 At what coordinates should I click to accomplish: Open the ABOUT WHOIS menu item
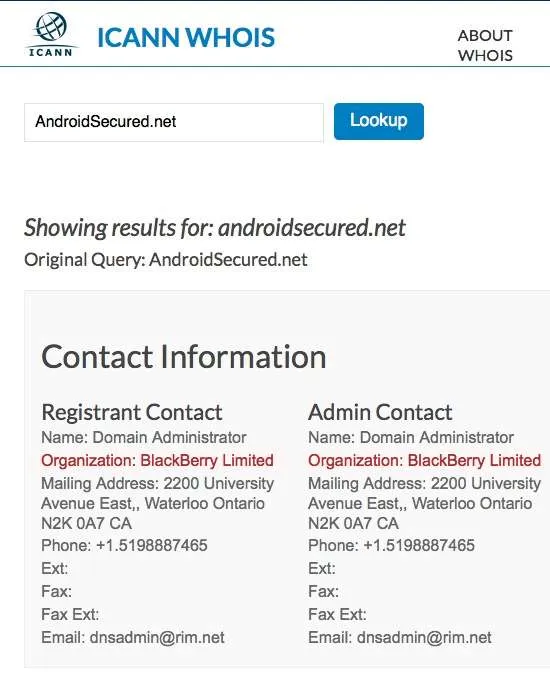coord(485,45)
